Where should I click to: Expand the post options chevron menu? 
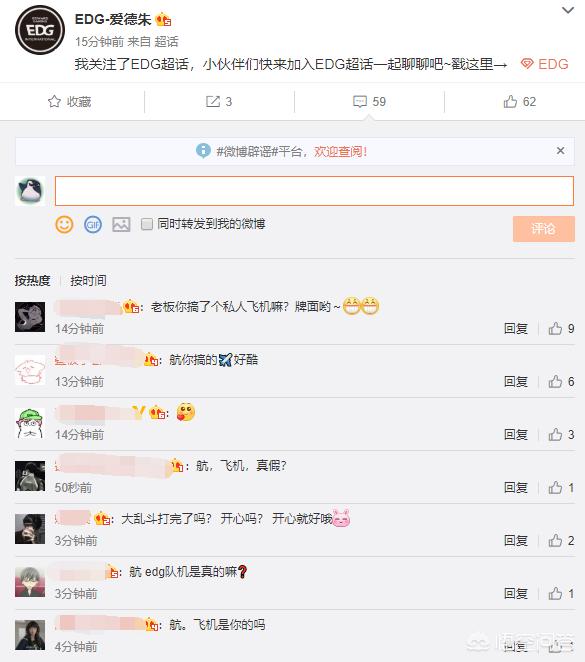pos(568,10)
